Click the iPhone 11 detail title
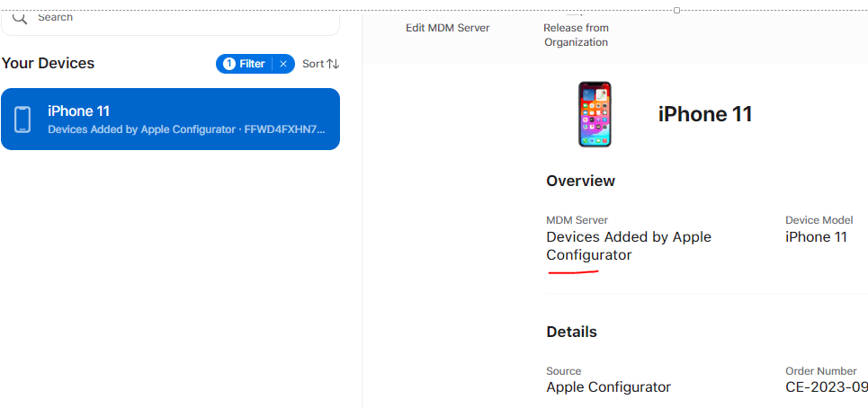 pos(704,114)
